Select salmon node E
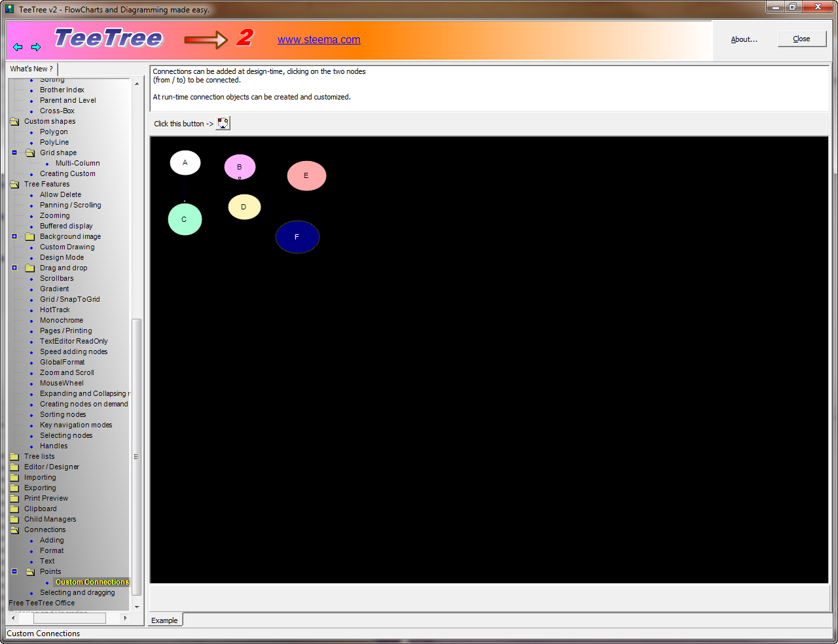The height and width of the screenshot is (644, 838). pyautogui.click(x=306, y=175)
